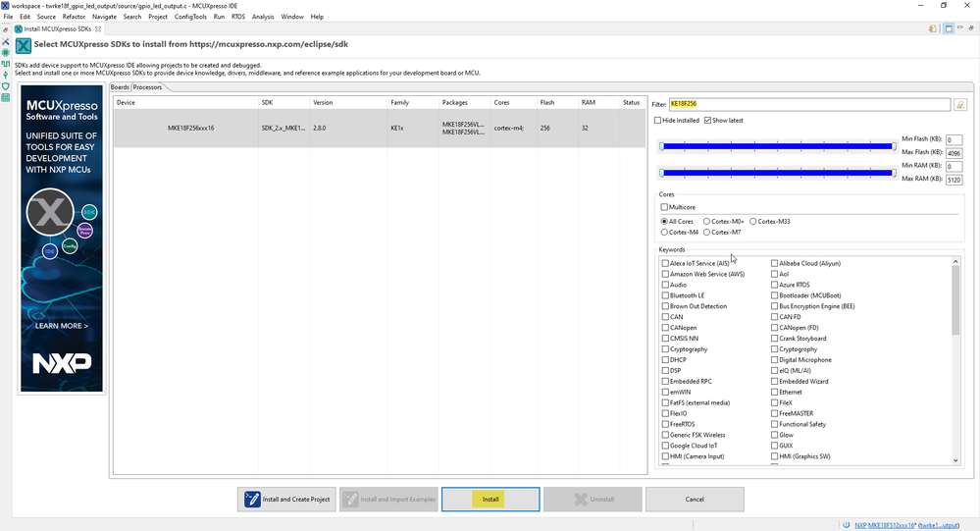Open the USB-style Pins sidebar icon

click(6, 75)
